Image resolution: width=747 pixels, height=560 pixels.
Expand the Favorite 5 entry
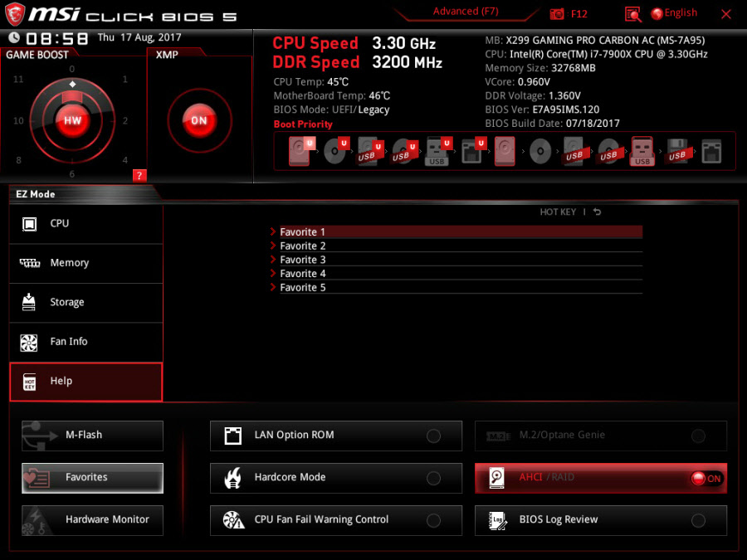coord(303,287)
